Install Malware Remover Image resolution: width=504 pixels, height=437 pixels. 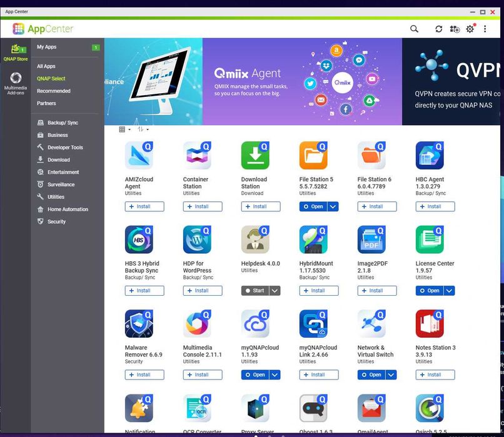144,375
